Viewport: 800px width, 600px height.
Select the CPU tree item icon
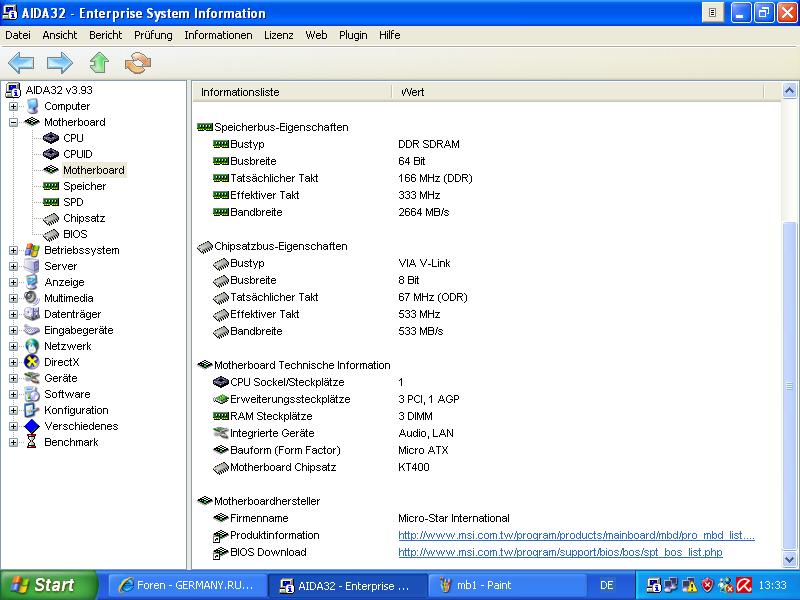(x=51, y=138)
